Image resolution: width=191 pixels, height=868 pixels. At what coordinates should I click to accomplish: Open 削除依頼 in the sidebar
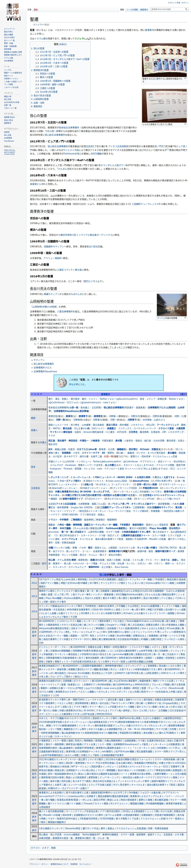point(8,49)
